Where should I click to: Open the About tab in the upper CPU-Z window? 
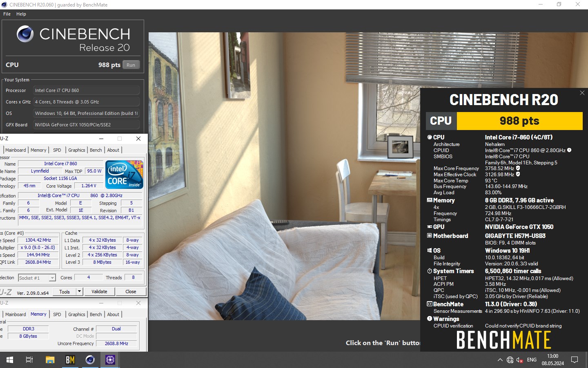pyautogui.click(x=113, y=150)
